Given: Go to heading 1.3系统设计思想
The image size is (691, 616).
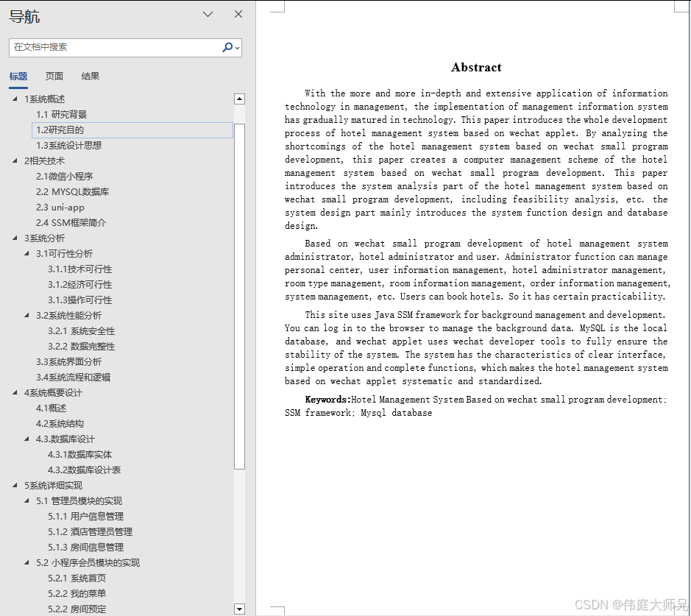Looking at the screenshot, I should 68,146.
